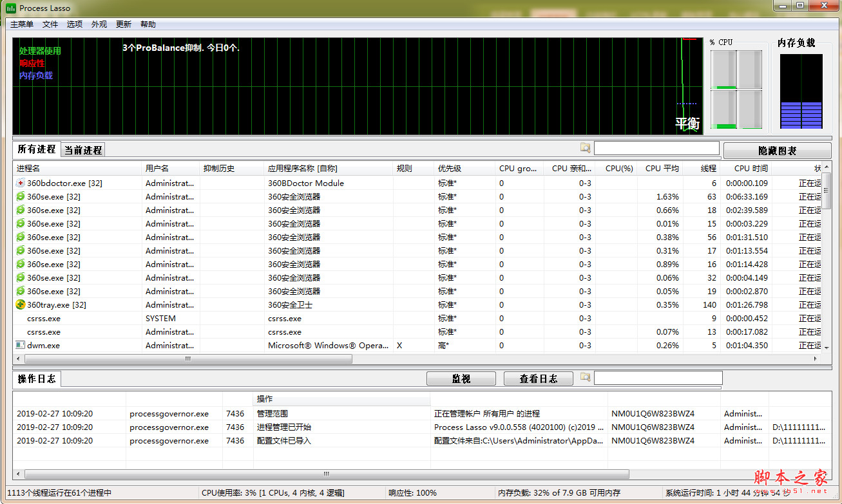Click the 内存负载 bar meter
The height and width of the screenshot is (504, 842).
click(x=801, y=91)
